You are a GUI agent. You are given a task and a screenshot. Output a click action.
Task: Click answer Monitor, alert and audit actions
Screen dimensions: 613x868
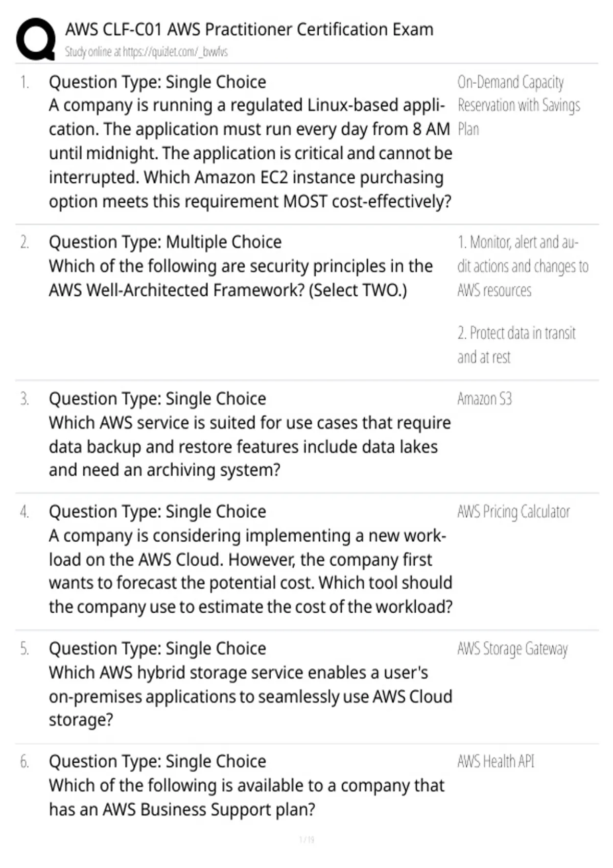click(523, 266)
